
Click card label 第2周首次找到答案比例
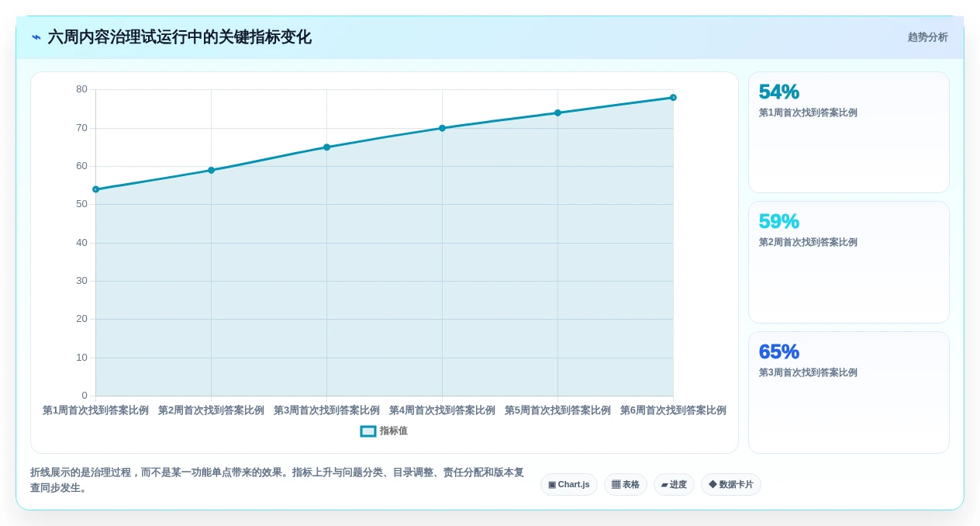[808, 242]
